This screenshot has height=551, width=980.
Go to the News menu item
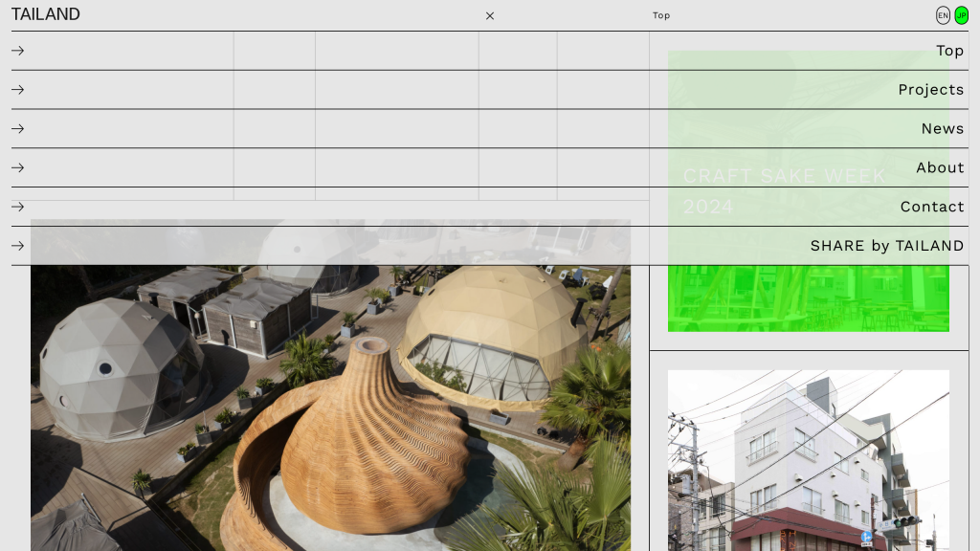pyautogui.click(x=943, y=129)
